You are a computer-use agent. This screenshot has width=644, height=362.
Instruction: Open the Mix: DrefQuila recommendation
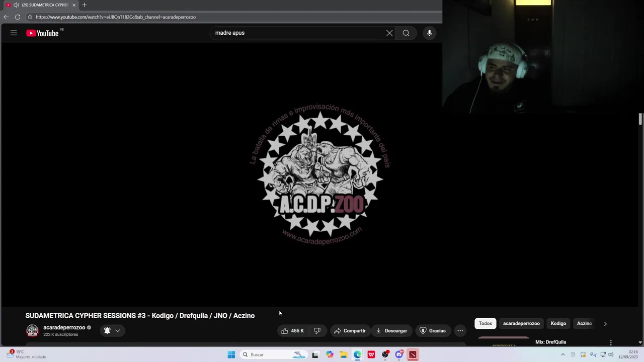pyautogui.click(x=550, y=342)
